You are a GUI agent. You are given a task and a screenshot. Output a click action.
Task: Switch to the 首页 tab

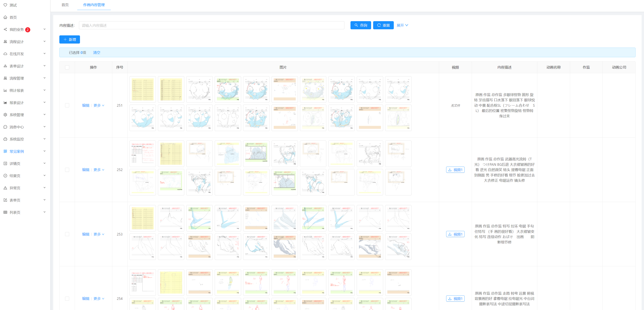[65, 5]
